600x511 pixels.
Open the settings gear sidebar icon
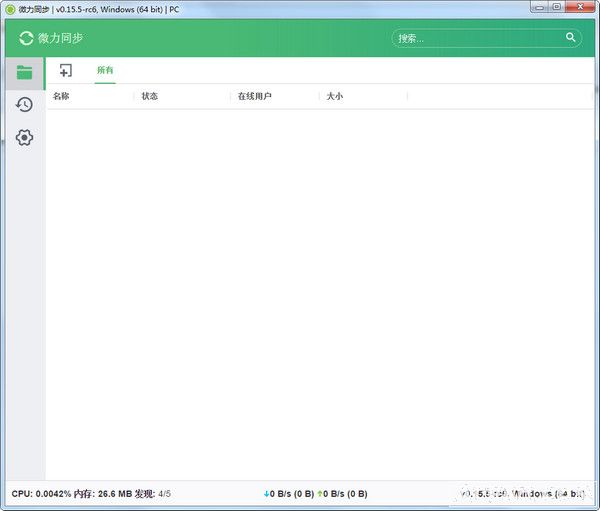pos(24,137)
